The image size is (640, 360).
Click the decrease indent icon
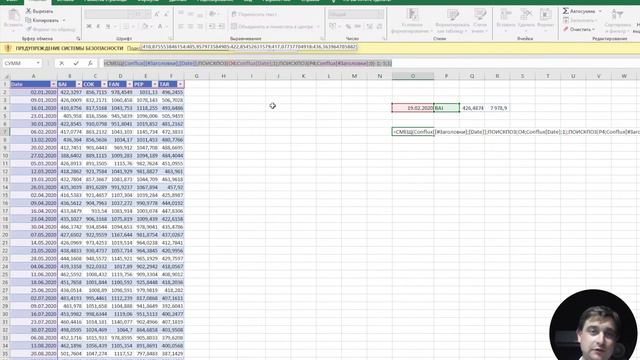pyautogui.click(x=212, y=26)
